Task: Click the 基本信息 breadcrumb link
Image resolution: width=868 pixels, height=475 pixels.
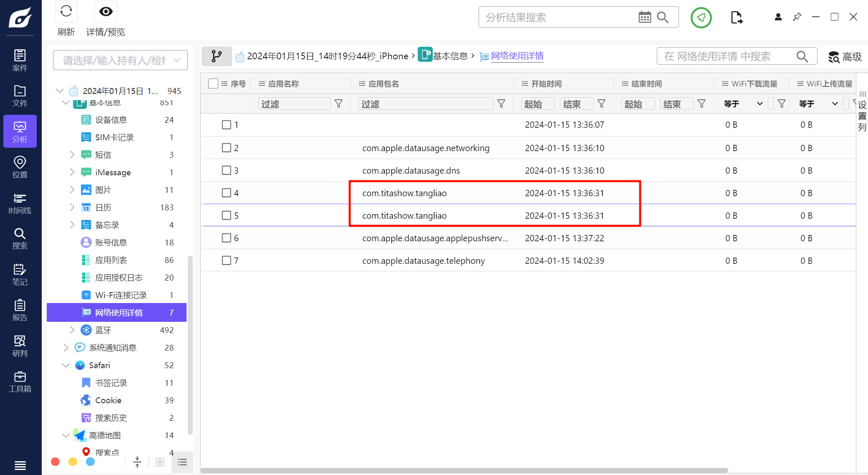Action: tap(450, 56)
